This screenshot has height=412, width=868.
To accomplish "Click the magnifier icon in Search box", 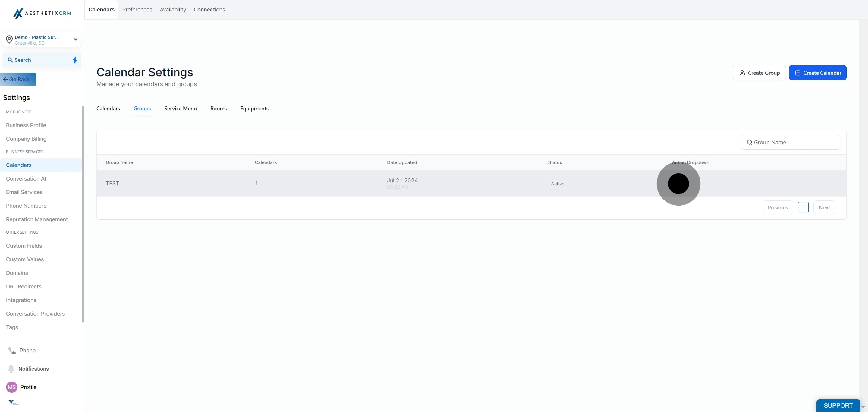I will [10, 60].
